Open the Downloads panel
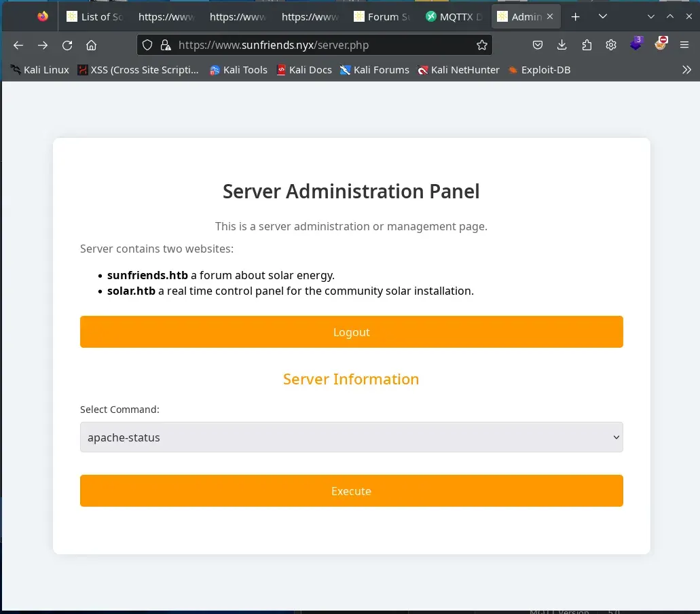 tap(562, 45)
